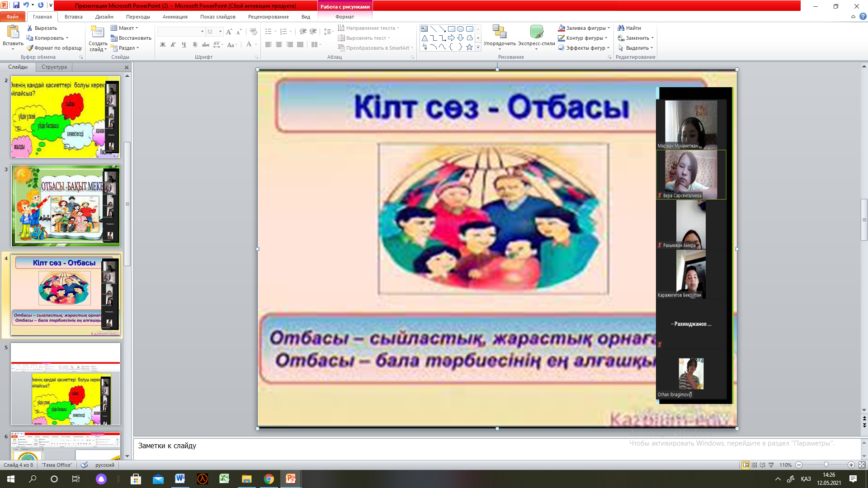This screenshot has height=488, width=868.
Task: Undo last action in quick access toolbar
Action: [26, 5]
